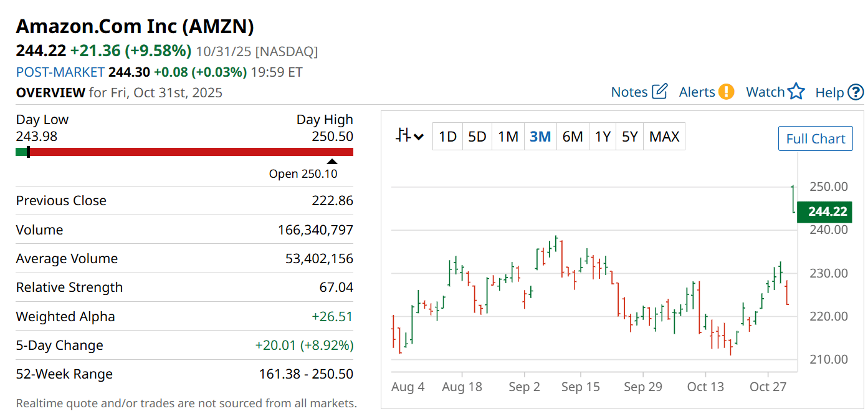
Task: Open the Notes link
Action: click(629, 92)
